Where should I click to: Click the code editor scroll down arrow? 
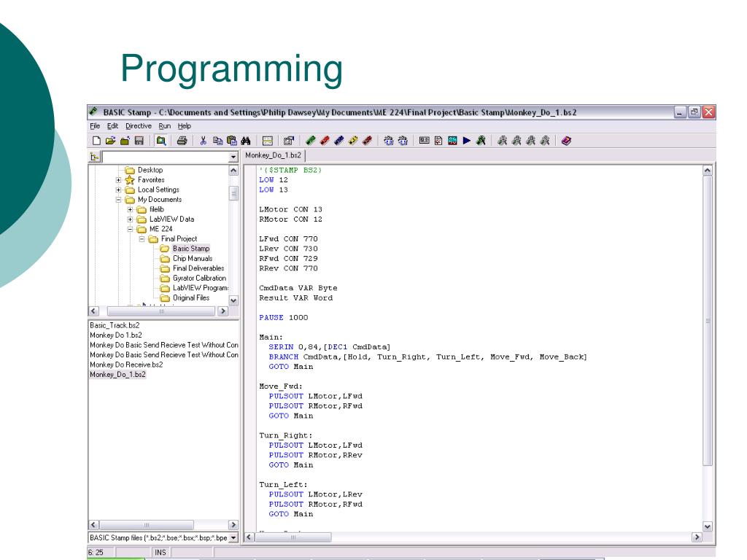(708, 526)
